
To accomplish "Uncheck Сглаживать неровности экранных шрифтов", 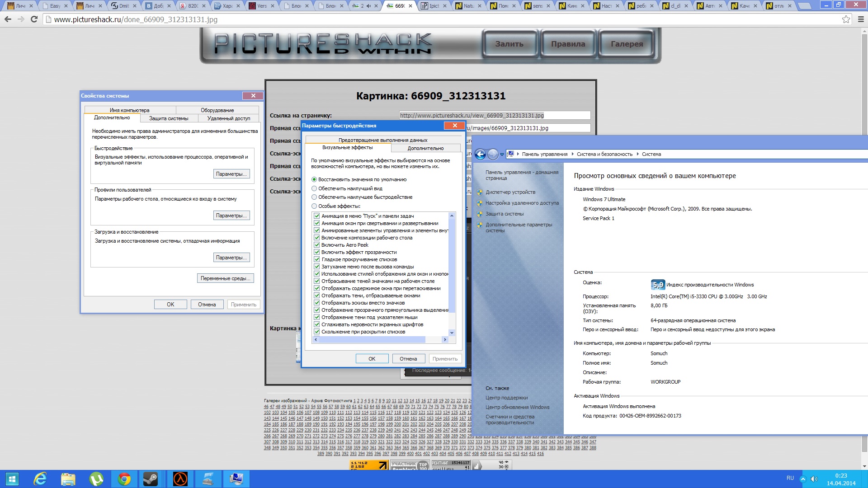I will coord(317,324).
